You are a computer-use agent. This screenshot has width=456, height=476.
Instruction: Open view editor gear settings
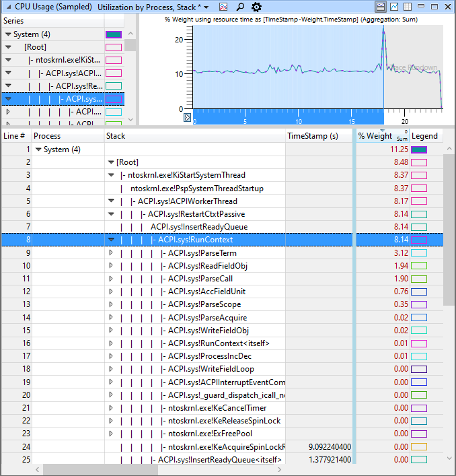point(256,7)
